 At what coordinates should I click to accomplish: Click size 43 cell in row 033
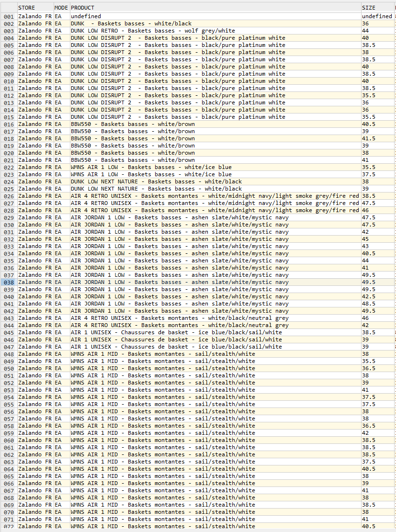coord(378,246)
